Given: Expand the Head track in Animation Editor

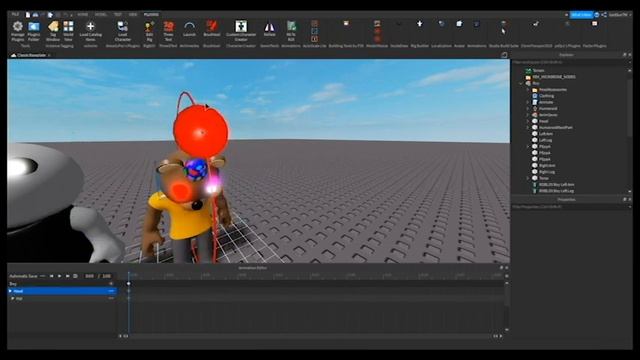Looking at the screenshot, I should [x=10, y=291].
